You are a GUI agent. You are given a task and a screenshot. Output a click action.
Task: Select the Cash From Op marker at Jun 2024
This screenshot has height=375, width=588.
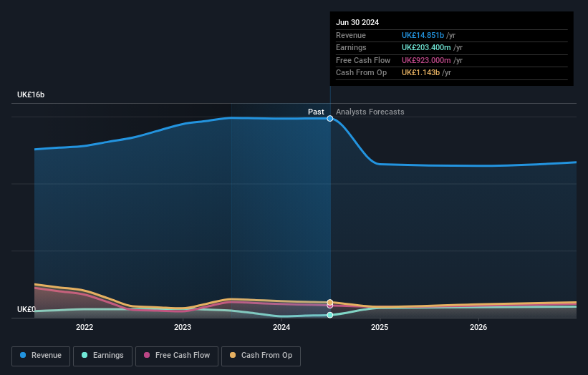(330, 302)
